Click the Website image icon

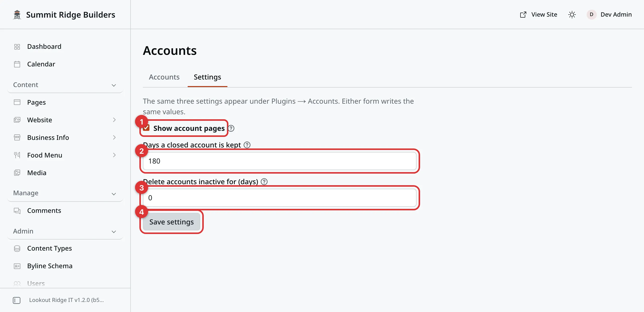(17, 120)
